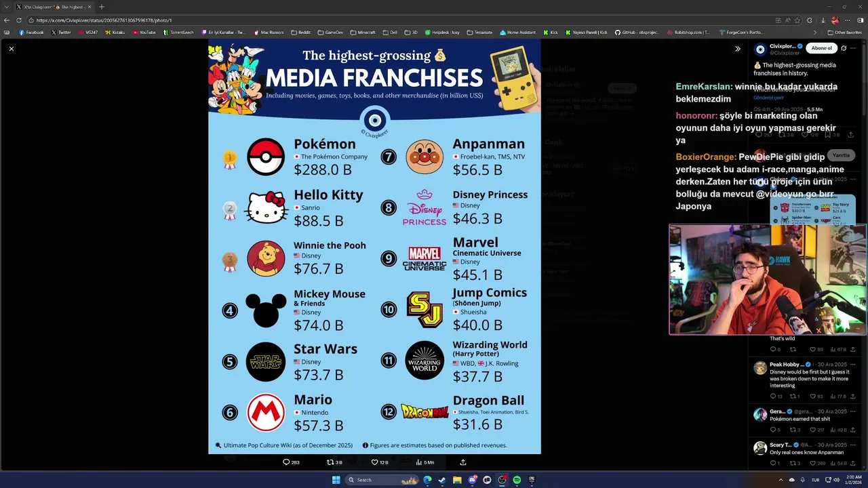This screenshot has width=868, height=488.
Task: Open the GitHub obsproject bookmark
Action: coord(637,32)
